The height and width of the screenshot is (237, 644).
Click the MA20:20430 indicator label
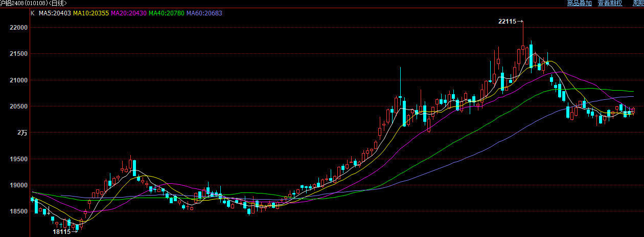pyautogui.click(x=128, y=13)
